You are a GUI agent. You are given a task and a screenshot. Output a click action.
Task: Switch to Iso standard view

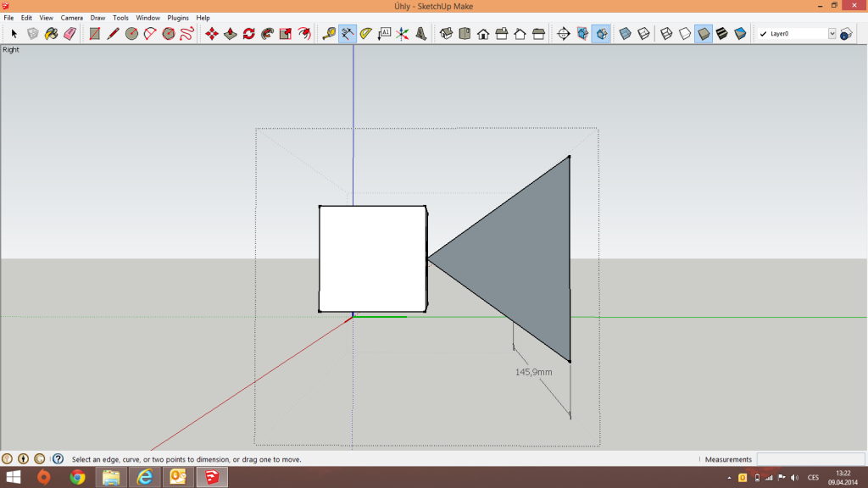click(x=446, y=34)
